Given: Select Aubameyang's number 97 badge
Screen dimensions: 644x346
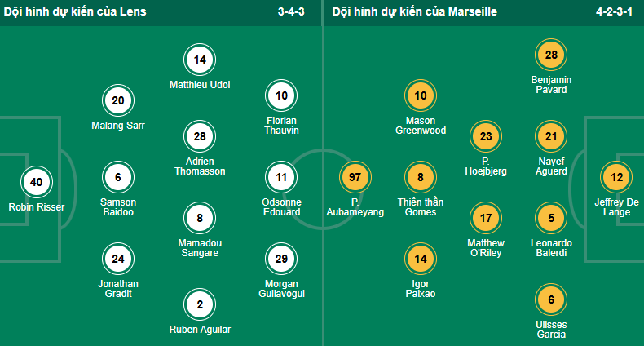Looking at the screenshot, I should pyautogui.click(x=355, y=176).
